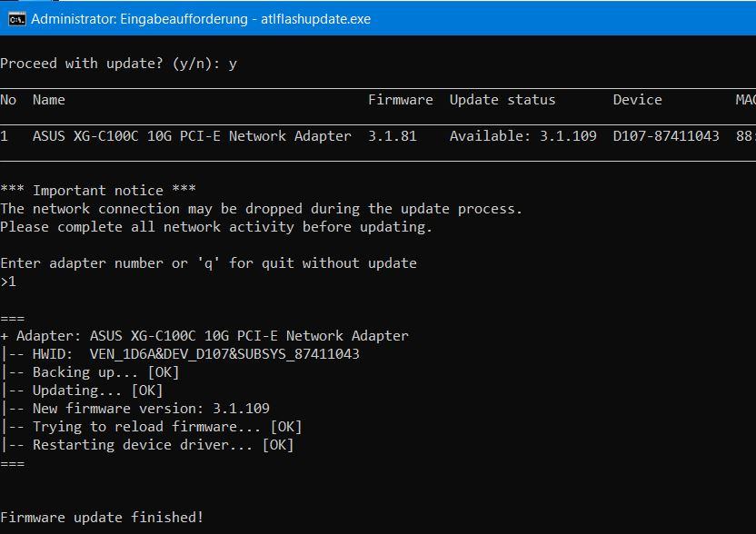Click the 'Firmware' column header
756x534 pixels.
click(x=400, y=100)
